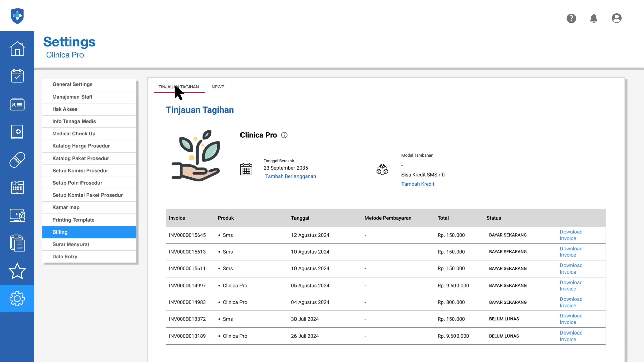Screen dimensions: 644x362
Task: Click the INV0000014997 invoice row
Action: (187, 286)
